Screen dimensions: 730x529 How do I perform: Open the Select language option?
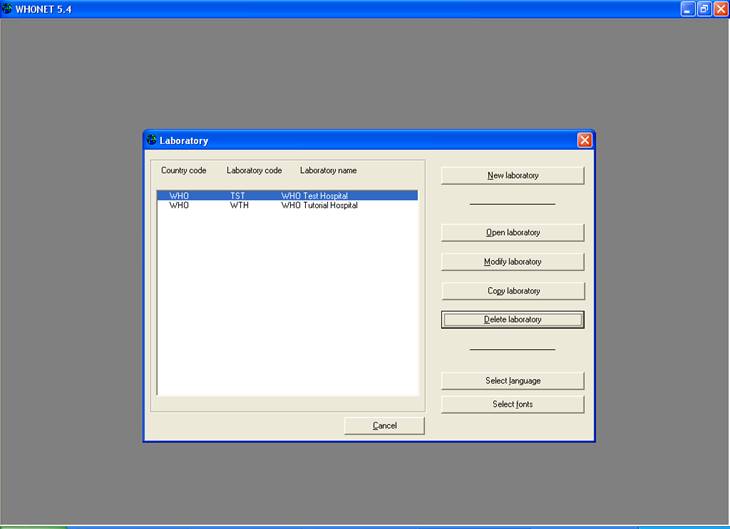coord(513,381)
